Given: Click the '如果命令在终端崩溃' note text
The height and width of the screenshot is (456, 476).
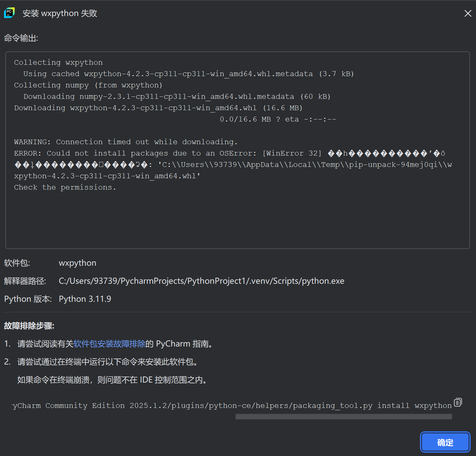Looking at the screenshot, I should click(x=113, y=380).
